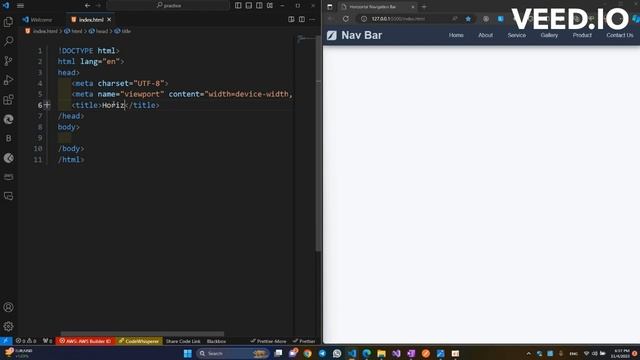This screenshot has height=360, width=640.
Task: Click the About link in the navbar
Action: [485, 35]
